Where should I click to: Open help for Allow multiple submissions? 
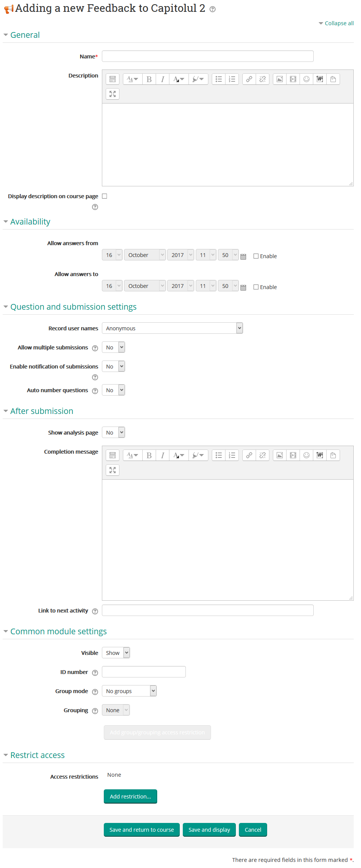(x=95, y=348)
